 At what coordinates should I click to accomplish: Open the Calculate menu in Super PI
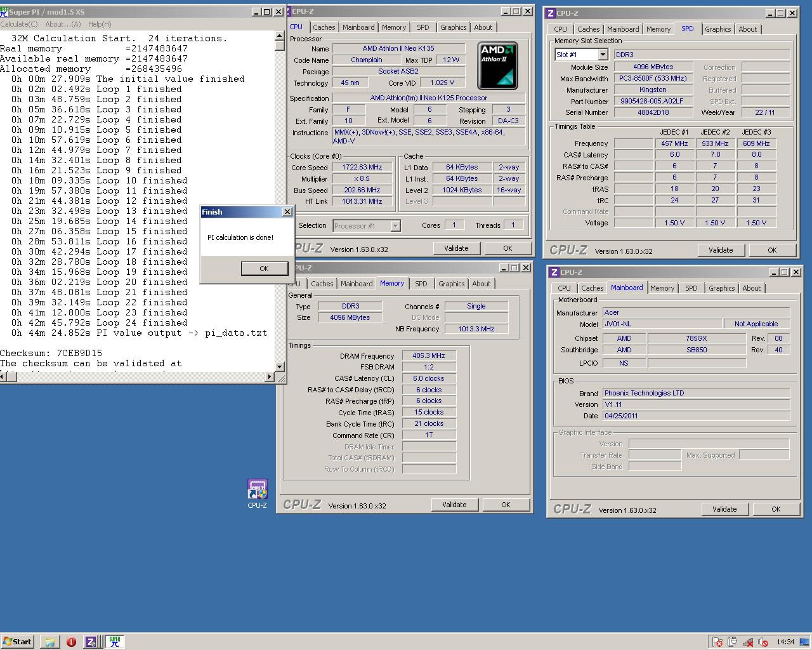pos(19,24)
